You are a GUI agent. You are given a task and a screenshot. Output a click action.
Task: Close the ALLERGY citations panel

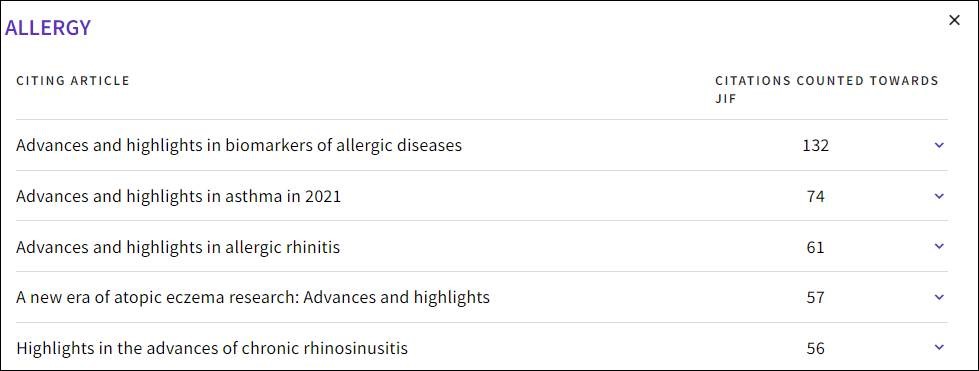(x=954, y=20)
